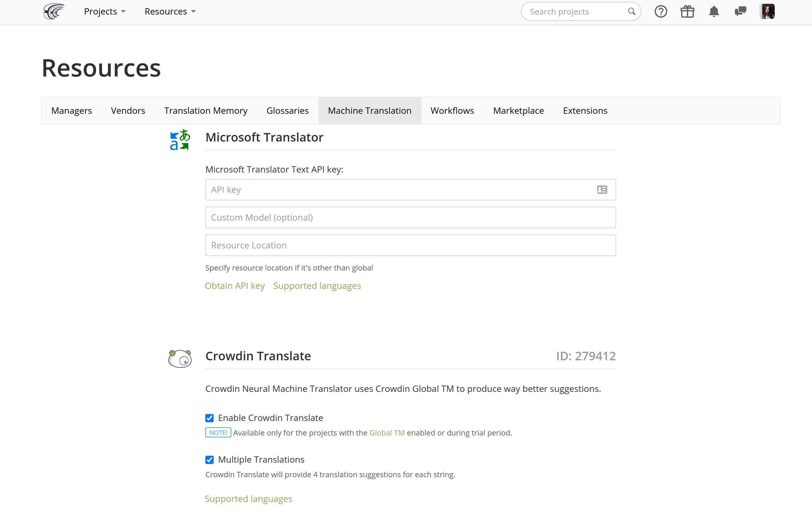This screenshot has width=812, height=524.
Task: Click the help question mark icon
Action: (660, 11)
